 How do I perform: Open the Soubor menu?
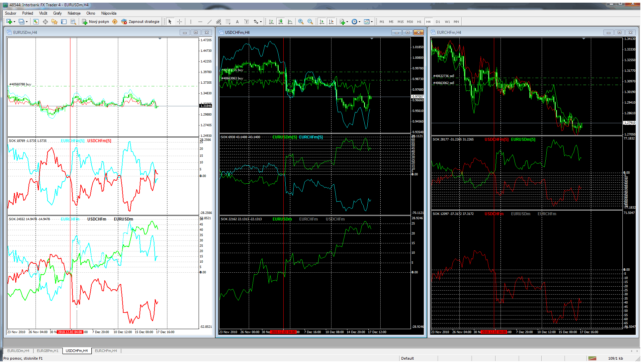click(11, 13)
